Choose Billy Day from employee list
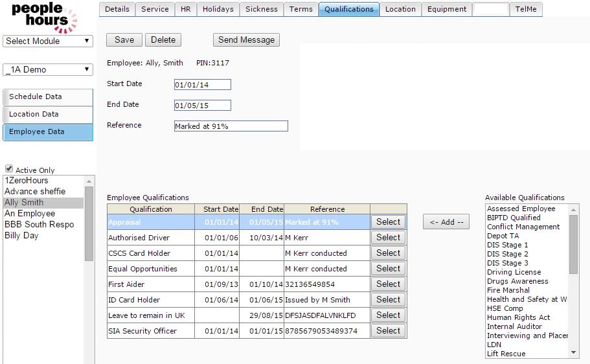This screenshot has height=364, width=590. point(21,235)
